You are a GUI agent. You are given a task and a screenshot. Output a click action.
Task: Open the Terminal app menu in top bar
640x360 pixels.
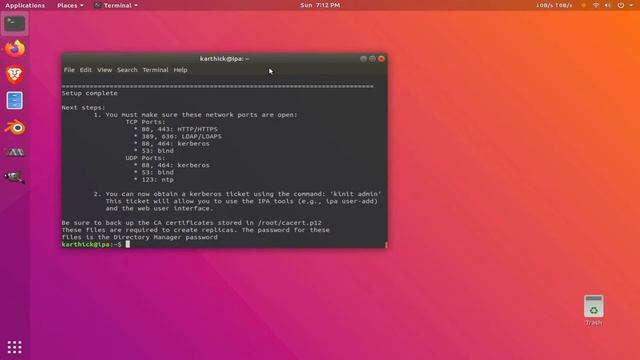click(116, 5)
